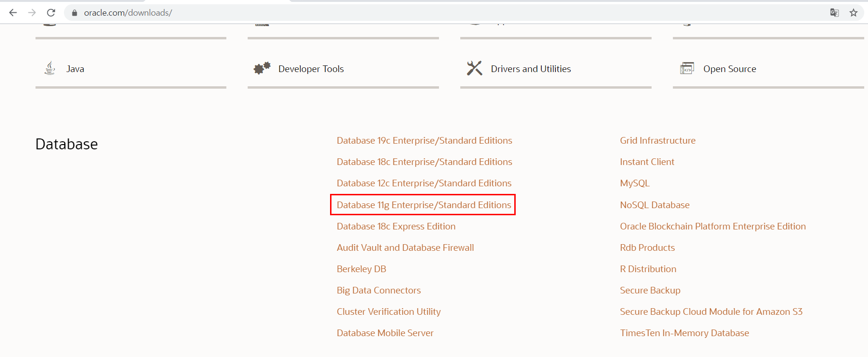868x357 pixels.
Task: Go to NoSQL Database downloads
Action: (654, 205)
